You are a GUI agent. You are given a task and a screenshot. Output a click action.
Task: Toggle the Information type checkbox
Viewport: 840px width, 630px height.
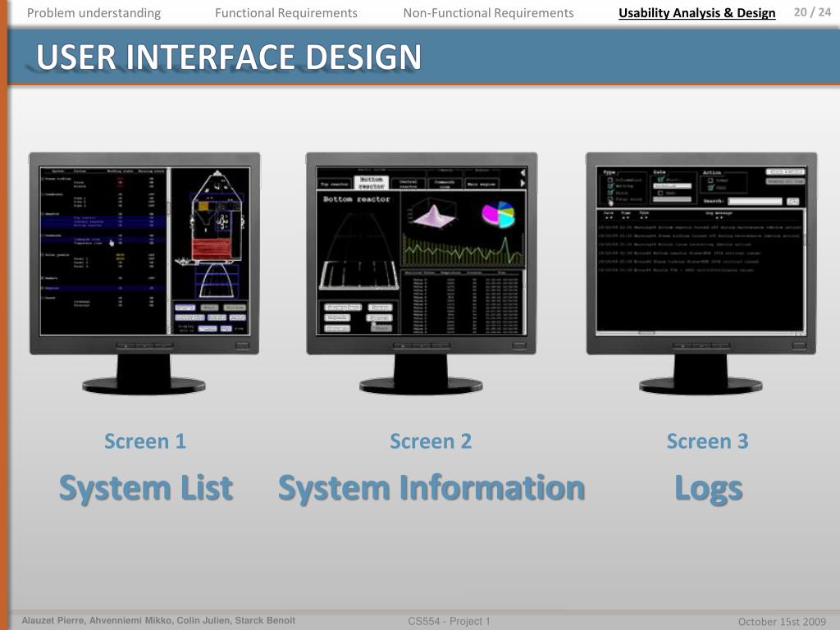(x=610, y=180)
